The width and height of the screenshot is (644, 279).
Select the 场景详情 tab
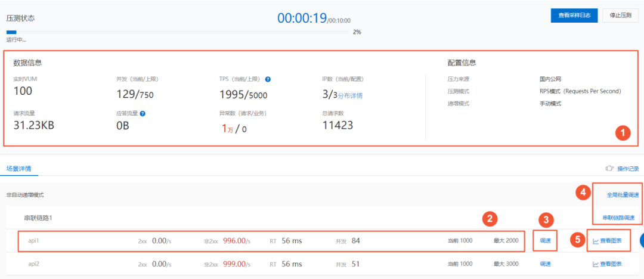18,168
